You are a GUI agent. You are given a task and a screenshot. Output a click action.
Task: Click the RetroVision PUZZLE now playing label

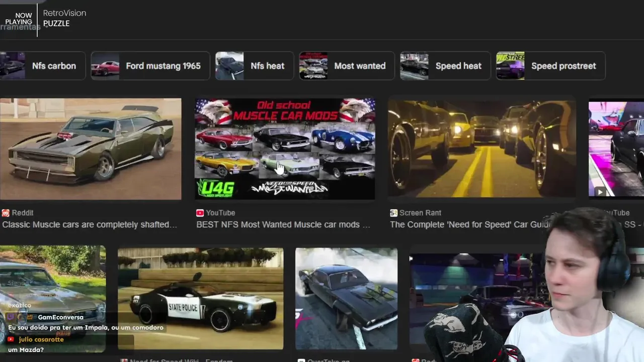64,18
